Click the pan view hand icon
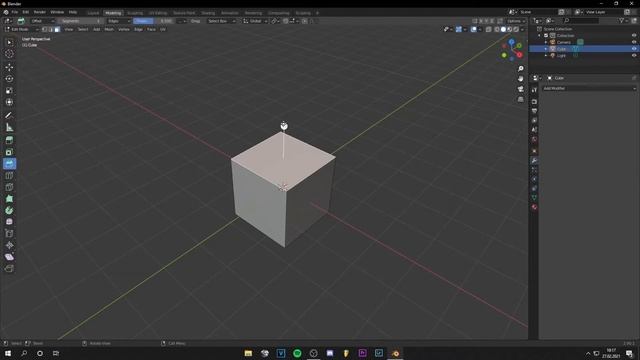 coord(520,79)
